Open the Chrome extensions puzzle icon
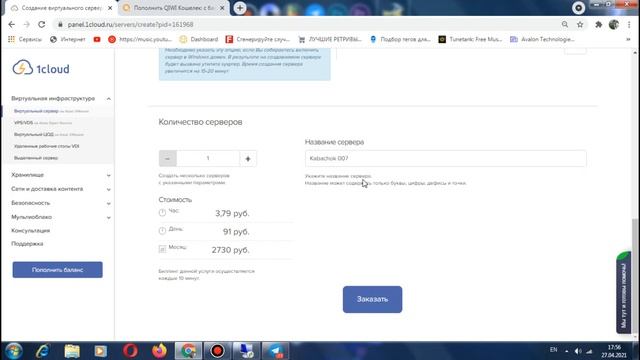 pyautogui.click(x=598, y=24)
